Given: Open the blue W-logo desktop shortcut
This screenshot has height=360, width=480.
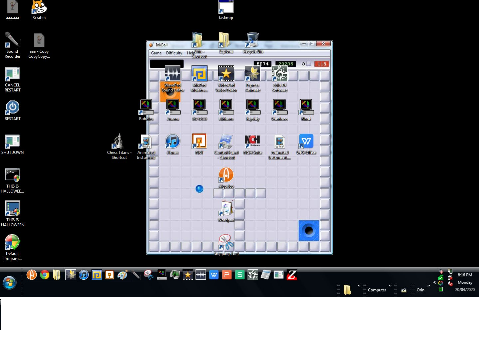Looking at the screenshot, I should coord(306,144).
